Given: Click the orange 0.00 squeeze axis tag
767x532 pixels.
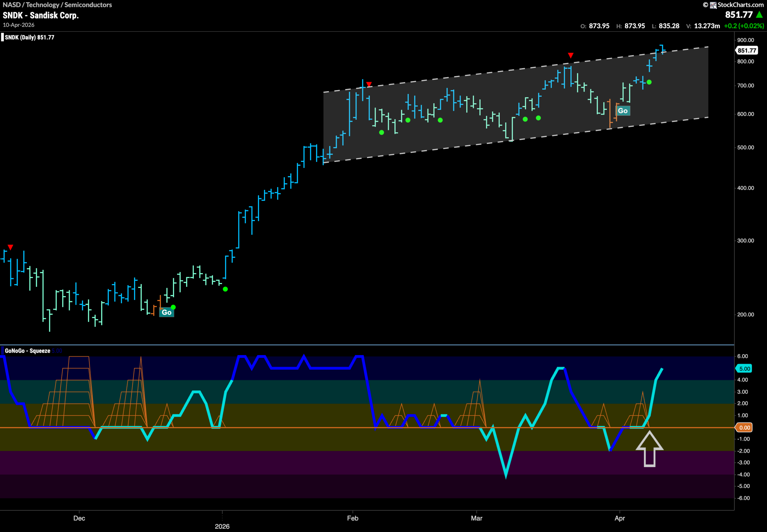Looking at the screenshot, I should click(744, 427).
